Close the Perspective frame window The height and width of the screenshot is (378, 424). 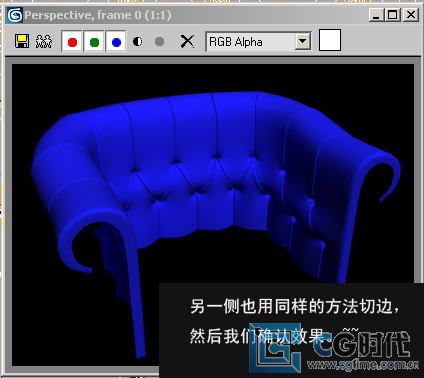click(411, 15)
